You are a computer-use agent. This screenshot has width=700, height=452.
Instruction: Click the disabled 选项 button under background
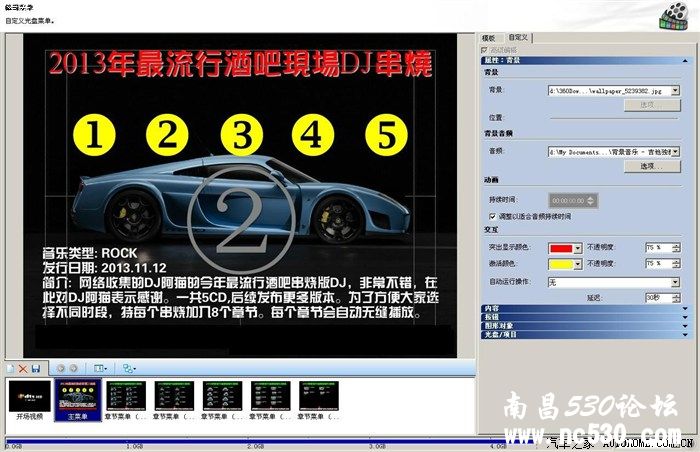(x=652, y=105)
